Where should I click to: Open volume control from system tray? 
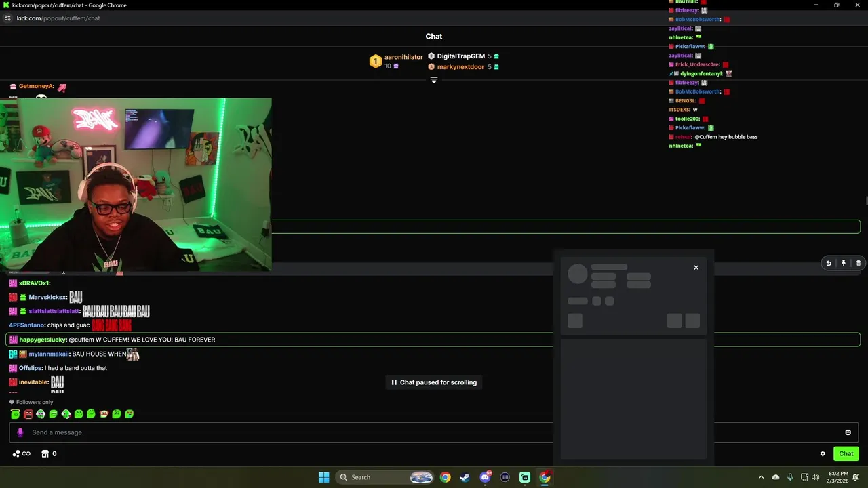click(x=816, y=477)
